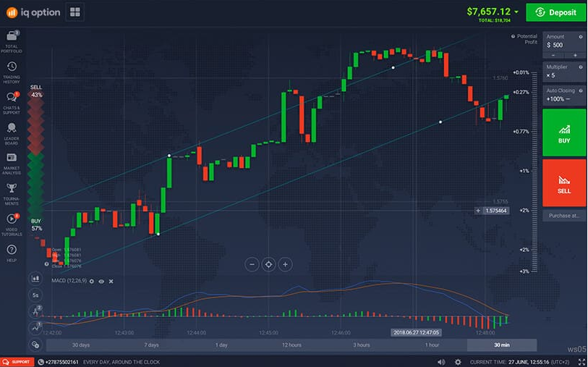588x367 pixels.
Task: Select the 1 hour timeframe tab
Action: click(432, 345)
